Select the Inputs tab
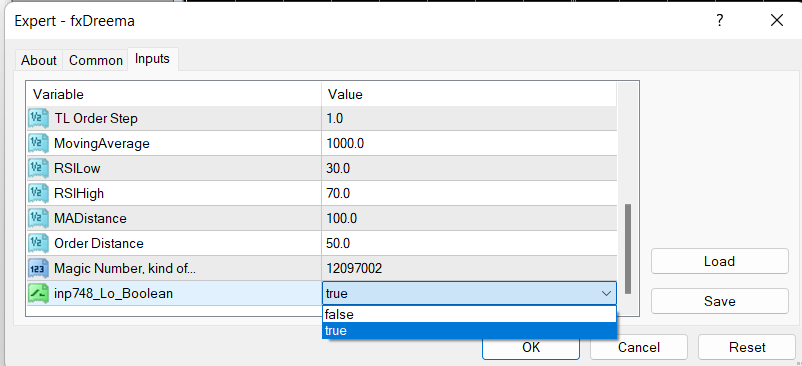The image size is (802, 366). (152, 59)
